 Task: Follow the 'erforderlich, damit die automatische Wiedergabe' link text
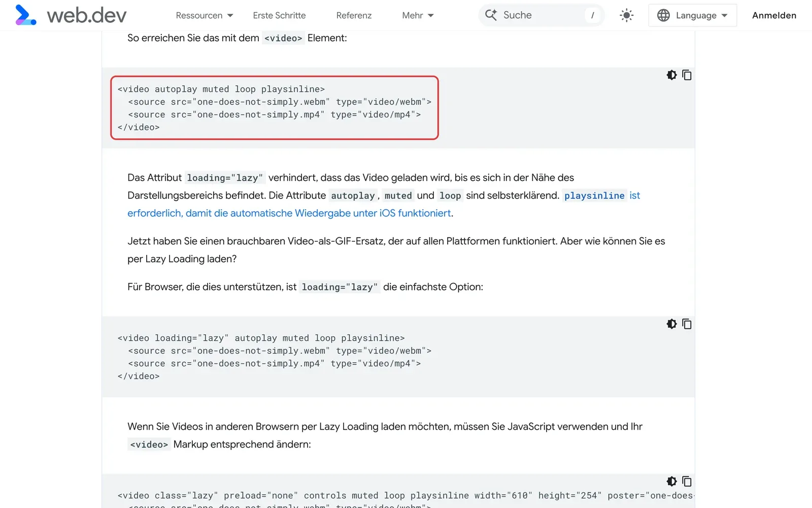point(289,213)
